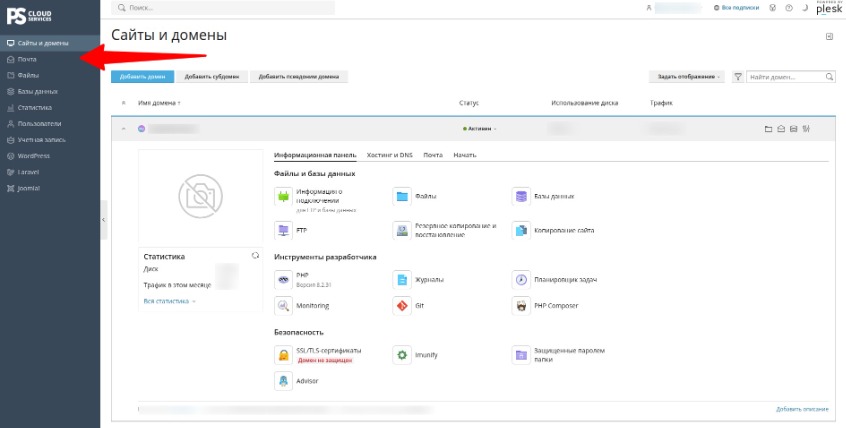Collapse the left sidebar panel handle
This screenshot has width=846, height=428.
(x=104, y=220)
